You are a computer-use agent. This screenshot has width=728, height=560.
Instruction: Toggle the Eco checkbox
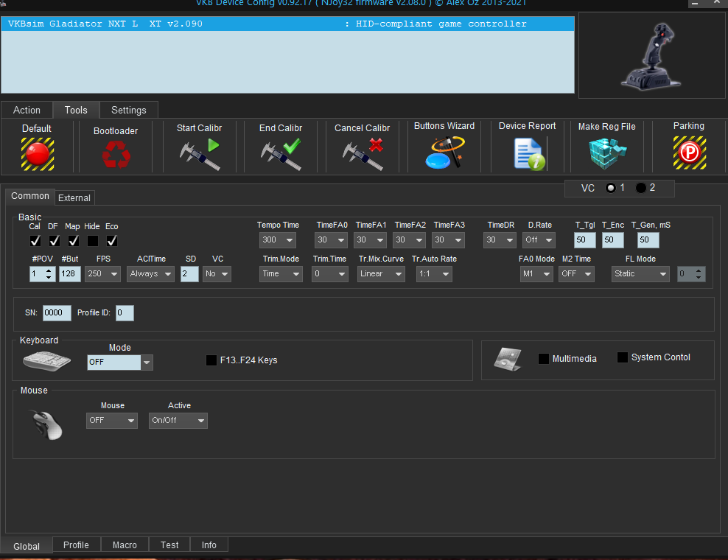tap(111, 240)
